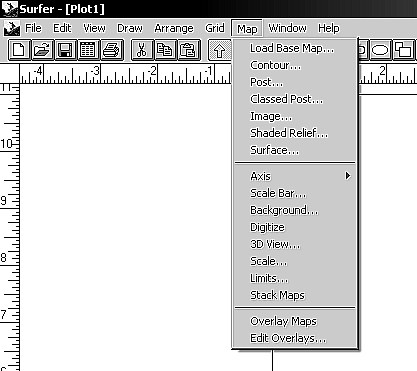Choose Shaded Relief... menu item
Image resolution: width=417 pixels, height=371 pixels.
289,133
